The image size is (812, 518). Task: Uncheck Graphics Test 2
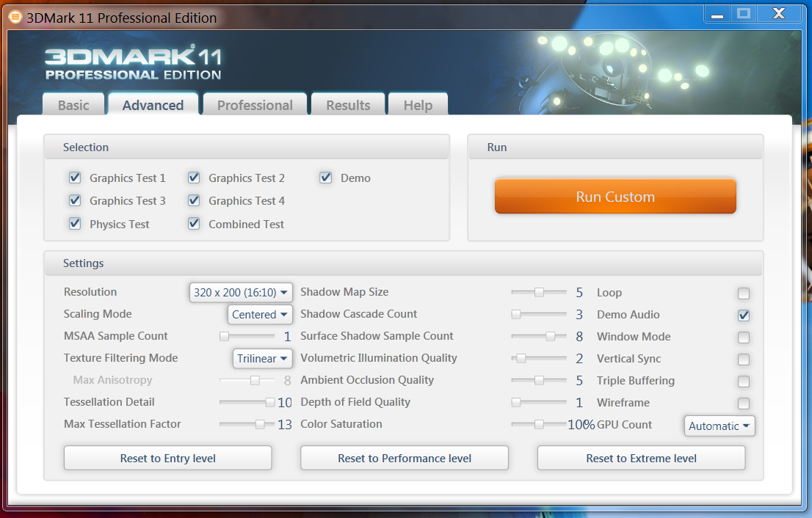pos(194,178)
